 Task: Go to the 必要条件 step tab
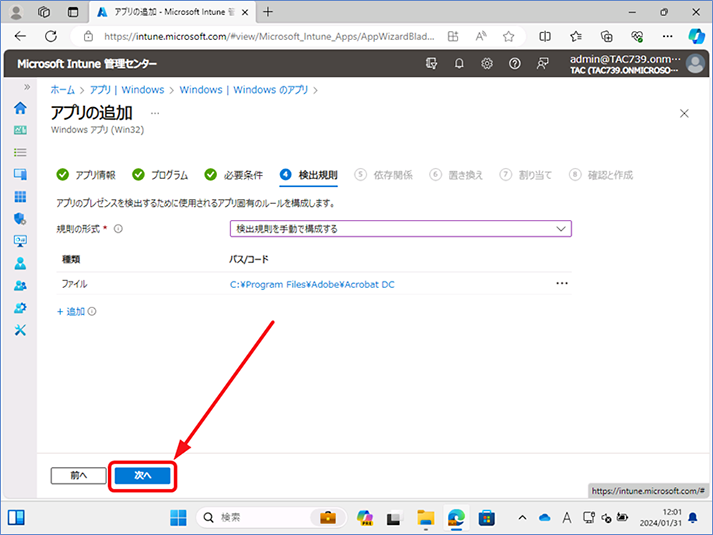click(x=234, y=175)
